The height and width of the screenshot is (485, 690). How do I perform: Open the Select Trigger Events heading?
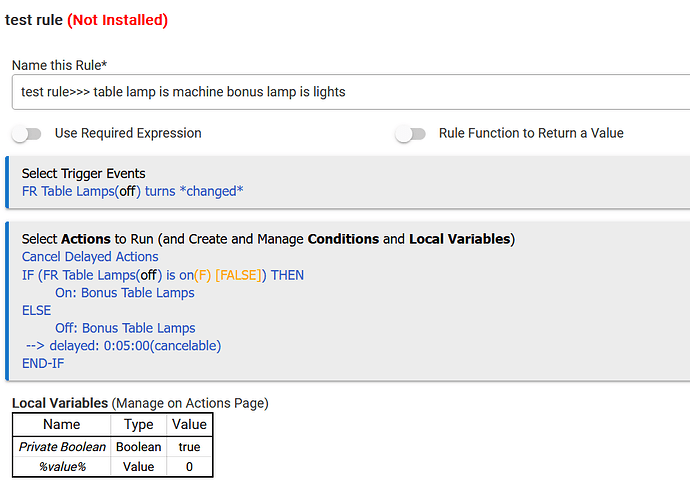pyautogui.click(x=84, y=173)
